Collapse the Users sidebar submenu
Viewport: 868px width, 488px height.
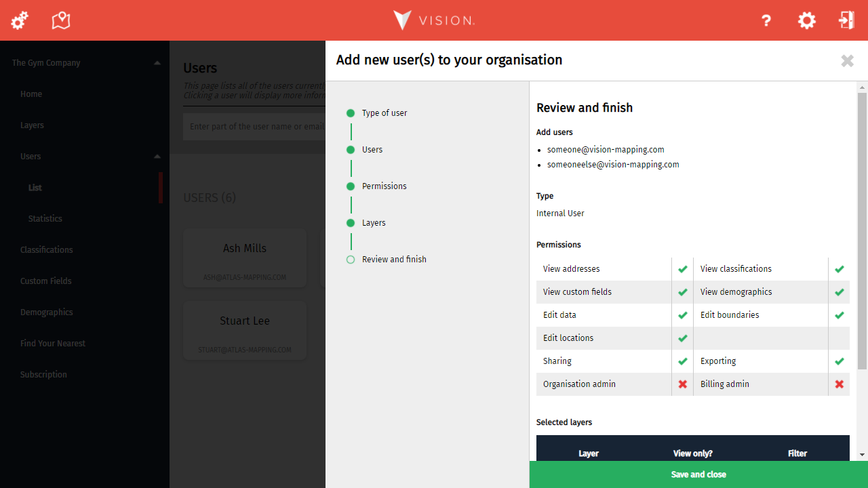click(157, 157)
